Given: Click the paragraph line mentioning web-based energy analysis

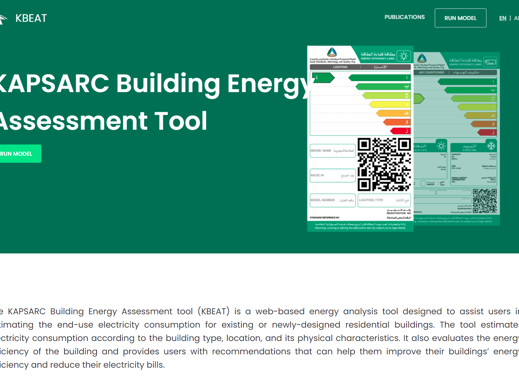Looking at the screenshot, I should coord(259,311).
